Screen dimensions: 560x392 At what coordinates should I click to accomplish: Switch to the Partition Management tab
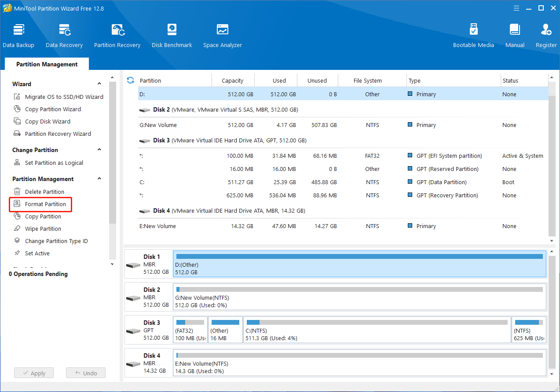[x=47, y=64]
